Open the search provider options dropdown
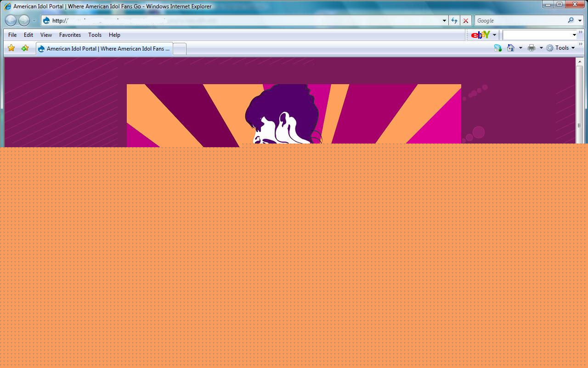The image size is (588, 368). pyautogui.click(x=580, y=21)
